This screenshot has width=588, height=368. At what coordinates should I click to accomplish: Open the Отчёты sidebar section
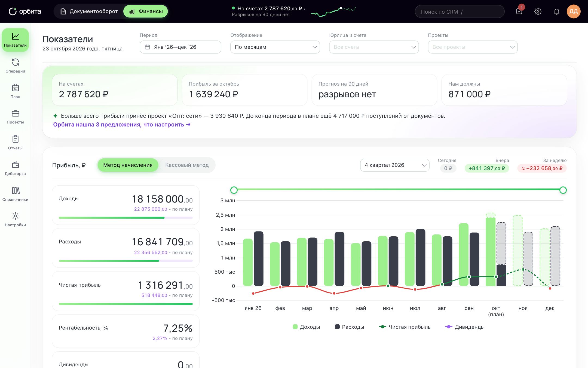[x=15, y=143]
